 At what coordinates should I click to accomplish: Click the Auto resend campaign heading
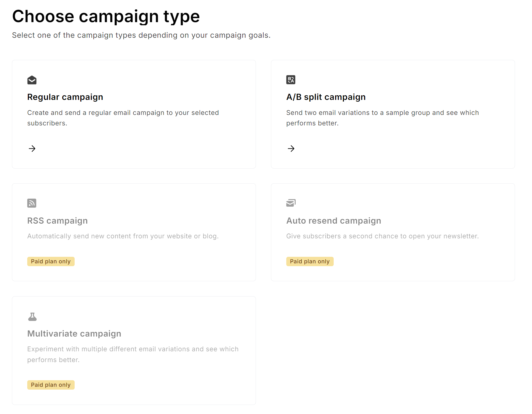tap(333, 220)
